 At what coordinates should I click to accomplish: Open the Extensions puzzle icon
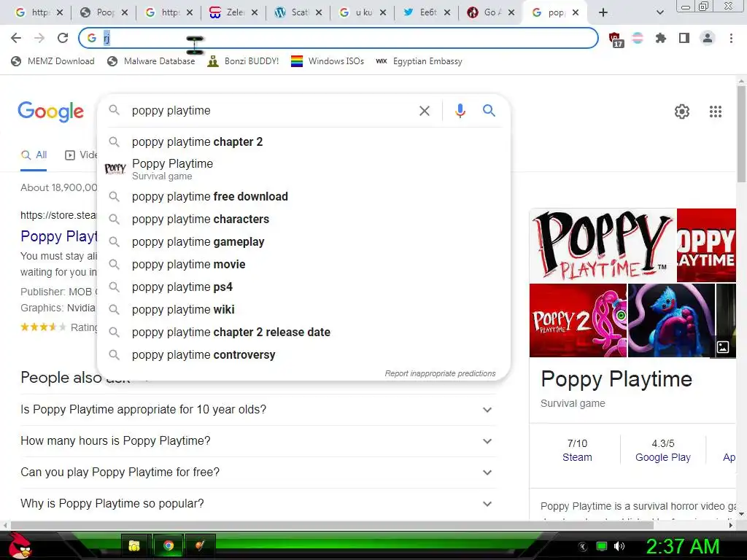tap(661, 38)
